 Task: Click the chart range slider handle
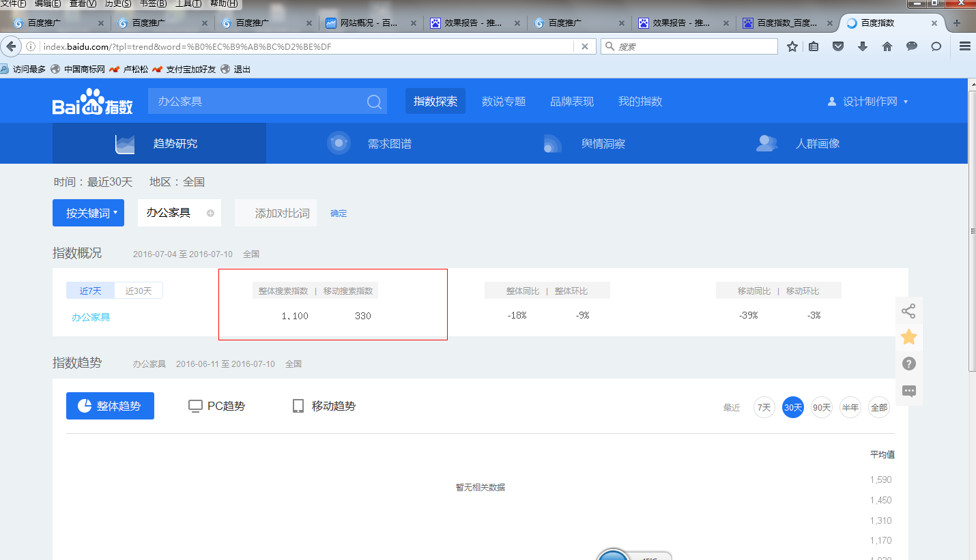click(612, 557)
